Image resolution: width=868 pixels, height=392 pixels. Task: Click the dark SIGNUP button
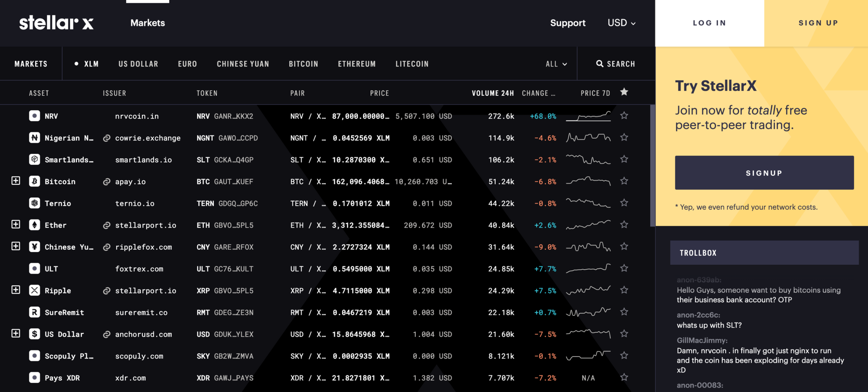click(x=764, y=173)
